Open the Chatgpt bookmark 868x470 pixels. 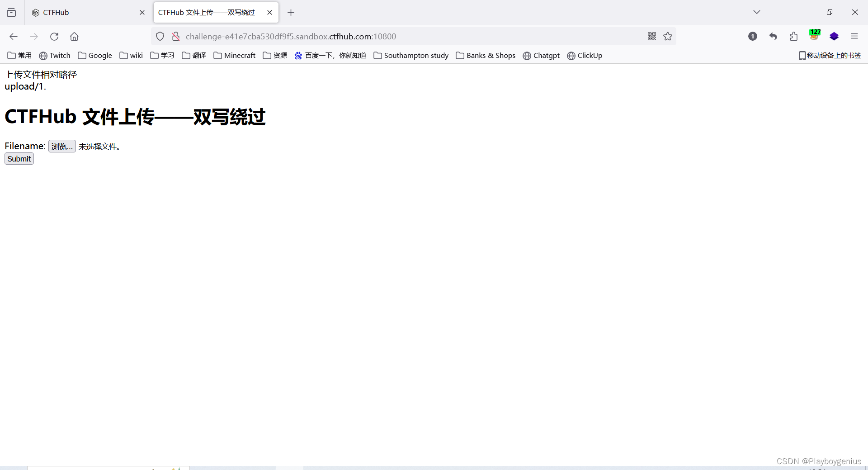[x=541, y=56]
